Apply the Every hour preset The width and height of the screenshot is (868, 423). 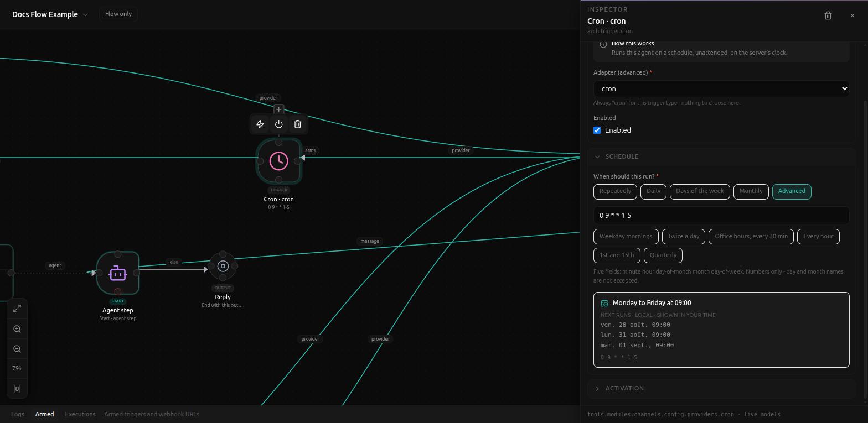[818, 237]
